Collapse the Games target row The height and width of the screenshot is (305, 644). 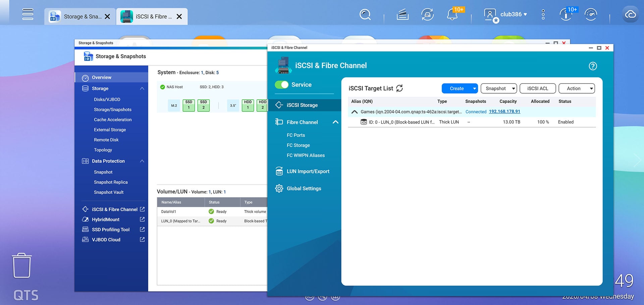pos(355,112)
